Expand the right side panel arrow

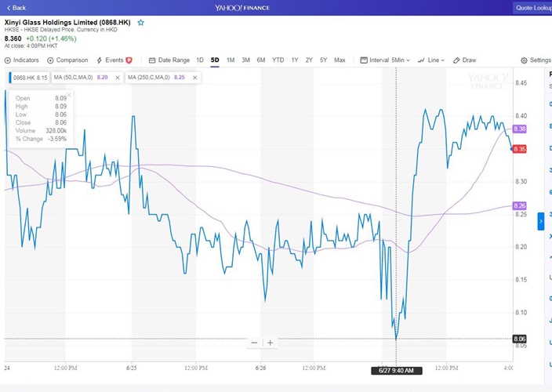[x=541, y=221]
